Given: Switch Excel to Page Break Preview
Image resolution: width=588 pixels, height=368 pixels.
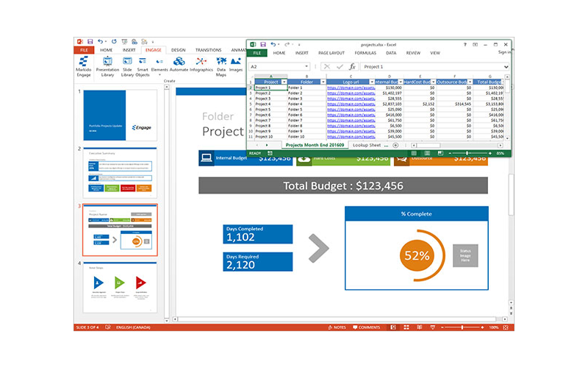Looking at the screenshot, I should pyautogui.click(x=440, y=153).
